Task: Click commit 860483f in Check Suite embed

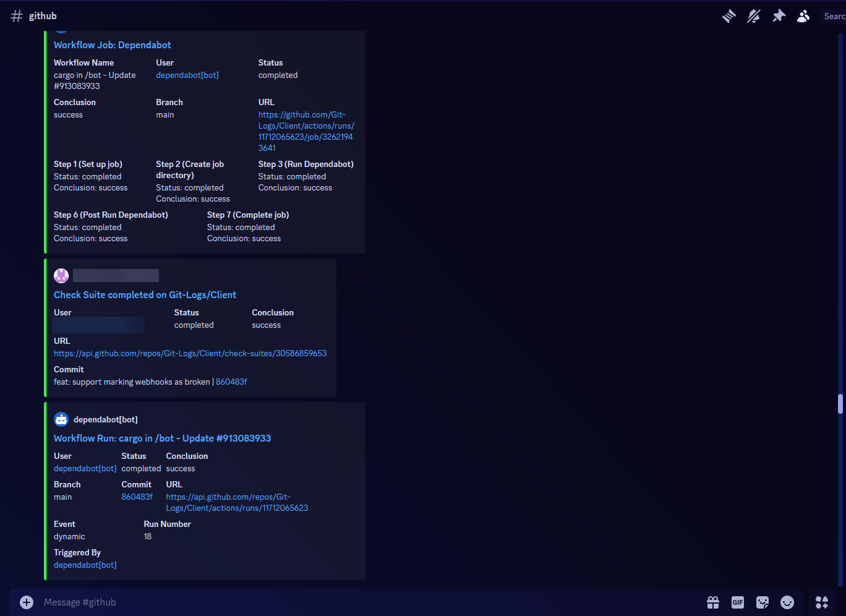Action: [x=231, y=382]
